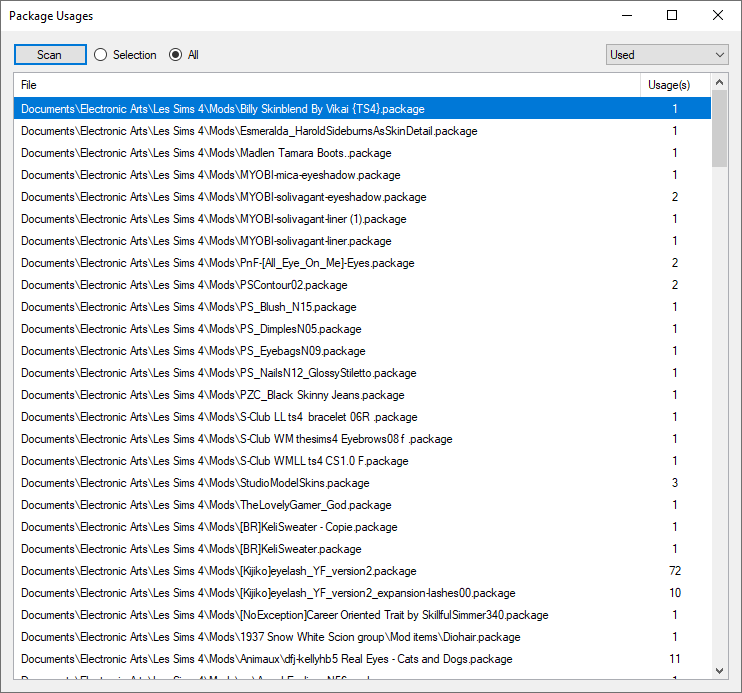Select the Billy Skinblend By Vikai package row
The width and height of the screenshot is (742, 693).
click(x=362, y=109)
